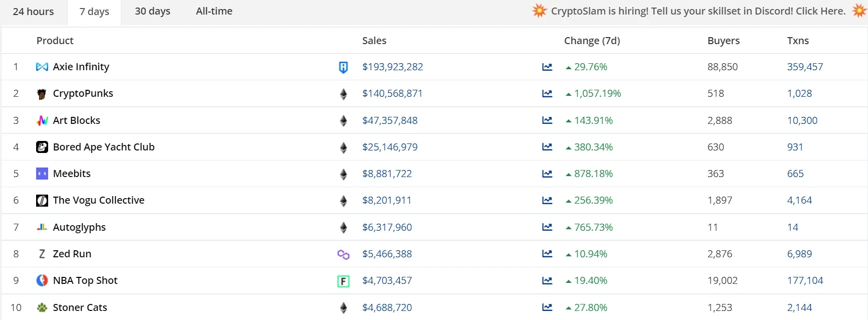Click the Ethereum icon in Autoglyphs row
The height and width of the screenshot is (320, 868).
click(343, 228)
